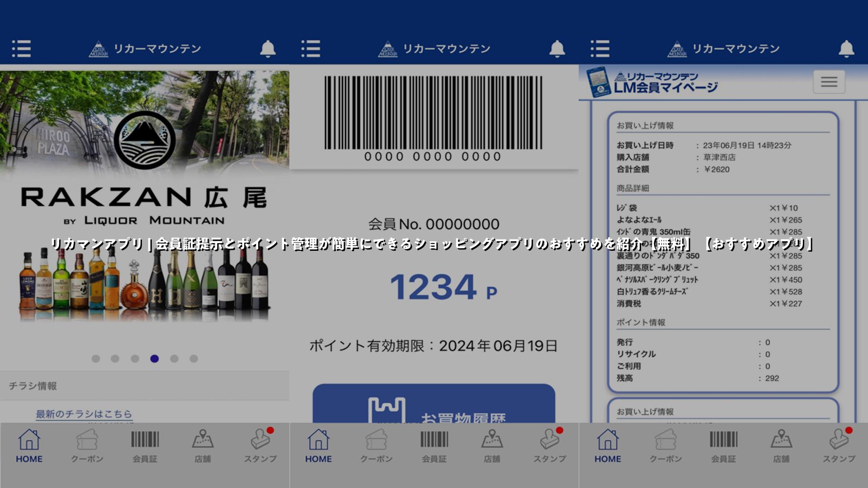Tap よなよなエール item row
The image size is (868, 488).
point(723,220)
